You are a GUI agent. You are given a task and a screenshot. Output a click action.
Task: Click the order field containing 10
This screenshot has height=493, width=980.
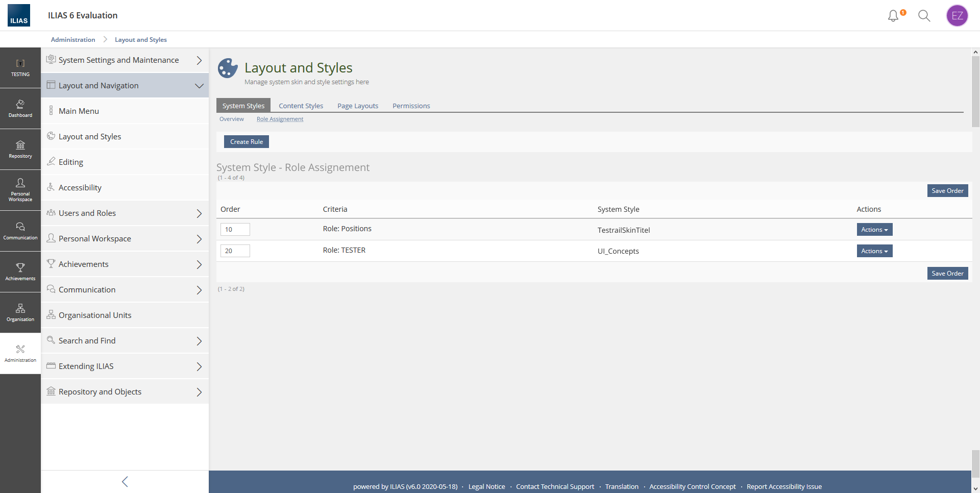click(x=235, y=230)
